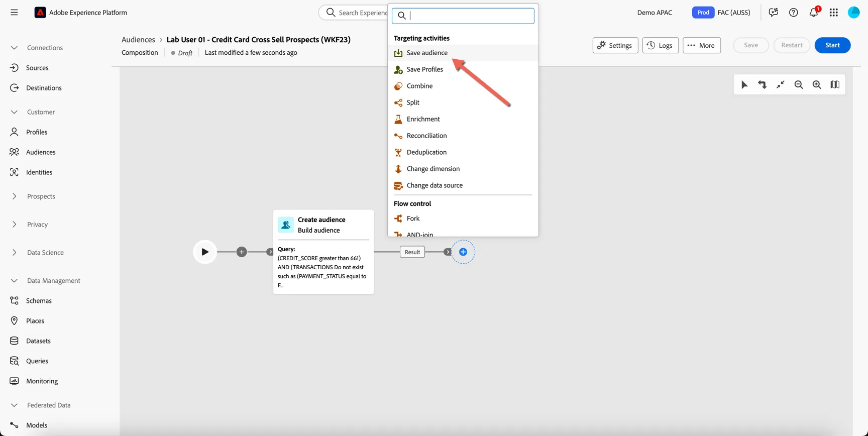This screenshot has width=868, height=436.
Task: Choose the Split activity
Action: pyautogui.click(x=463, y=102)
